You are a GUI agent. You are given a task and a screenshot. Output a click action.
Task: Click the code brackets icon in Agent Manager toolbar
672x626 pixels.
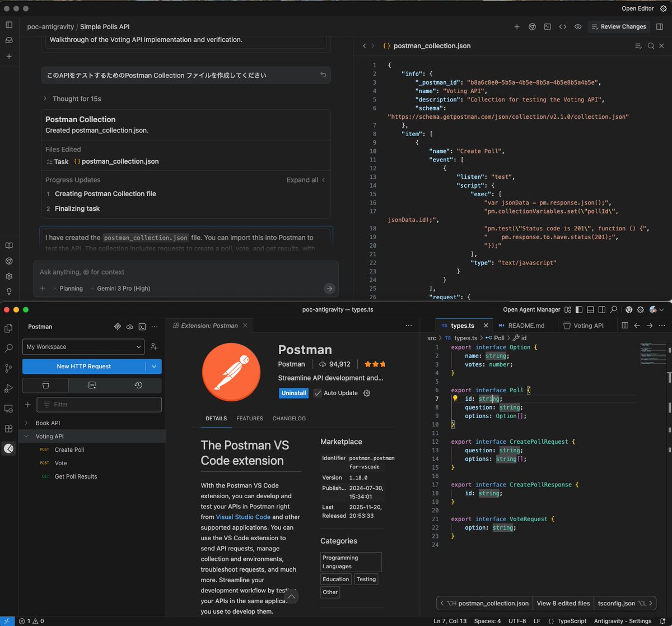pos(563,27)
